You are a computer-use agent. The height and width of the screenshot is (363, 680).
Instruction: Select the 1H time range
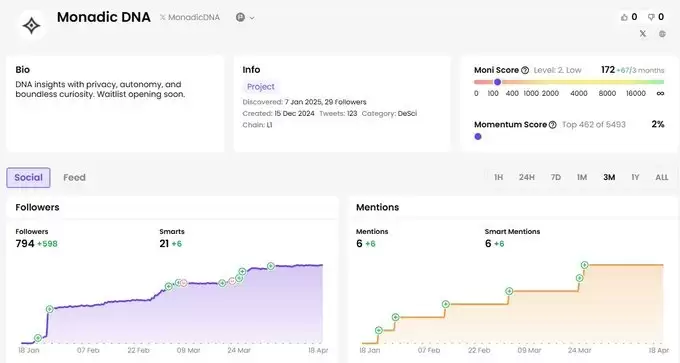click(x=499, y=177)
